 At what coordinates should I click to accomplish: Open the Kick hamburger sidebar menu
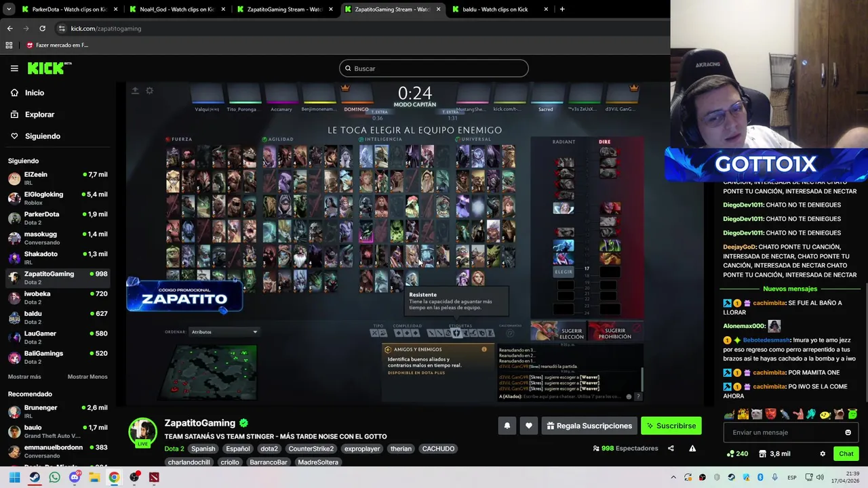pyautogui.click(x=14, y=68)
